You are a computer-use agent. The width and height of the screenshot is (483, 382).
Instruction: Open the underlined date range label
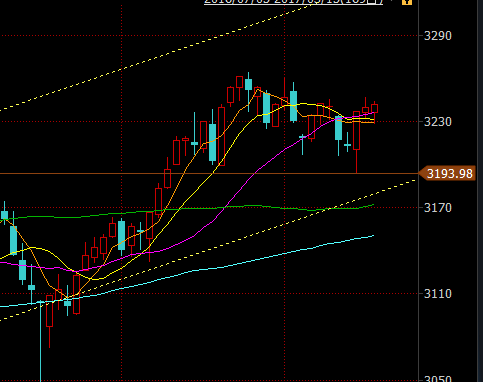pyautogui.click(x=293, y=2)
